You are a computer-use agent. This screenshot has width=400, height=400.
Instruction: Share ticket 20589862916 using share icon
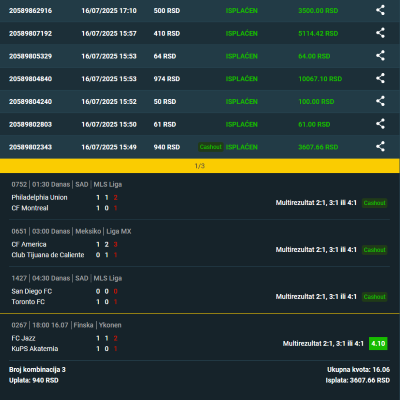[x=380, y=10]
